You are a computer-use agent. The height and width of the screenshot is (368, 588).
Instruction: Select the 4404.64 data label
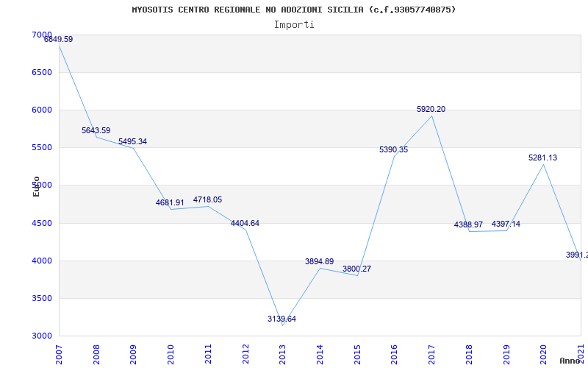point(245,224)
